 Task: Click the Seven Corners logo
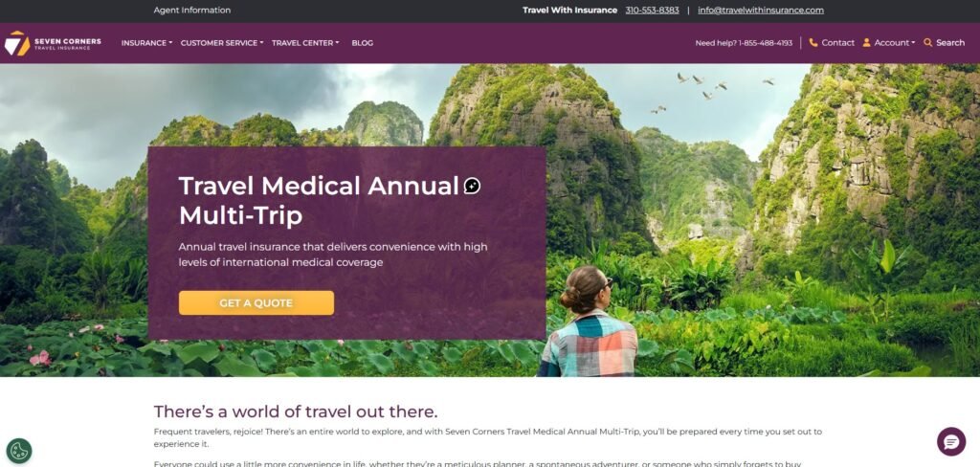(53, 43)
